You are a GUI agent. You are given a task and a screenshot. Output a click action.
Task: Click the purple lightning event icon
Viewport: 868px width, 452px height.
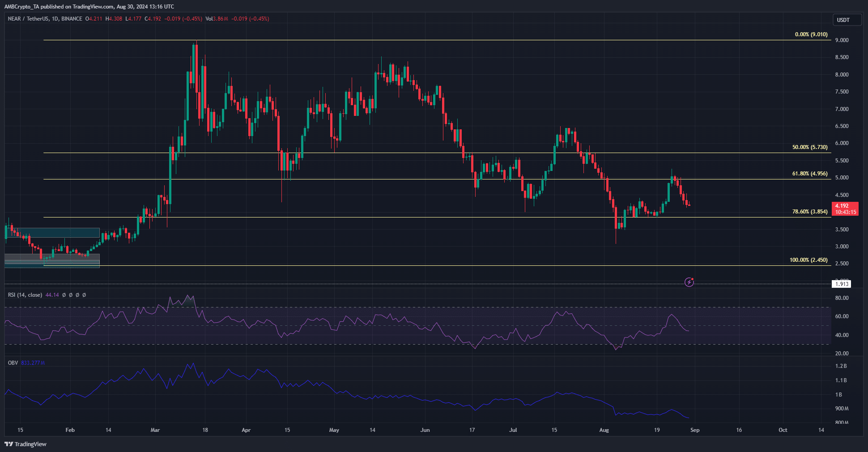coord(689,282)
